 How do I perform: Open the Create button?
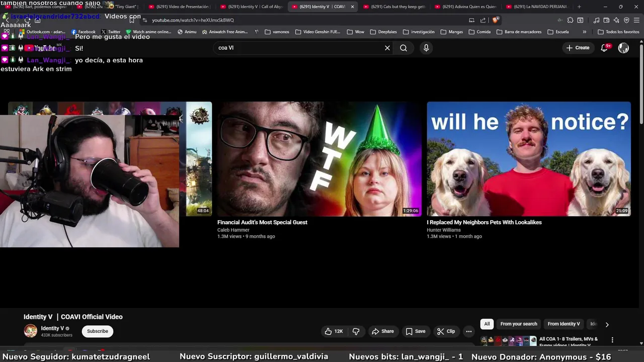(x=578, y=48)
